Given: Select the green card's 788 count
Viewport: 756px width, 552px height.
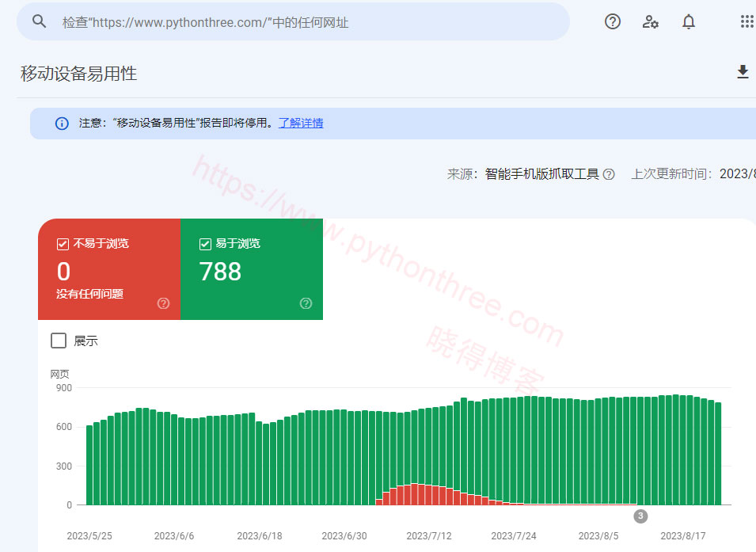Looking at the screenshot, I should point(220,272).
